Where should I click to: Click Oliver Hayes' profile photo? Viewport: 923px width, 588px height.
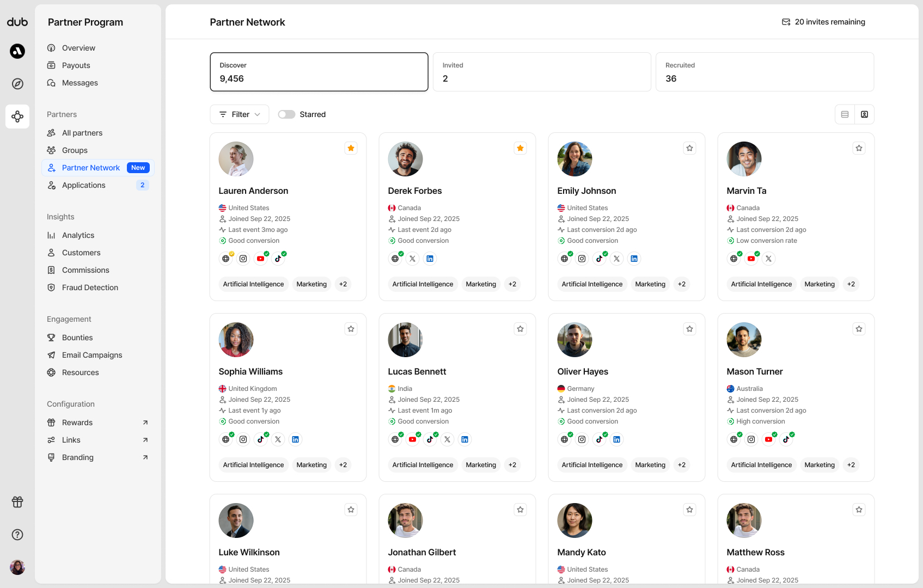coord(574,340)
